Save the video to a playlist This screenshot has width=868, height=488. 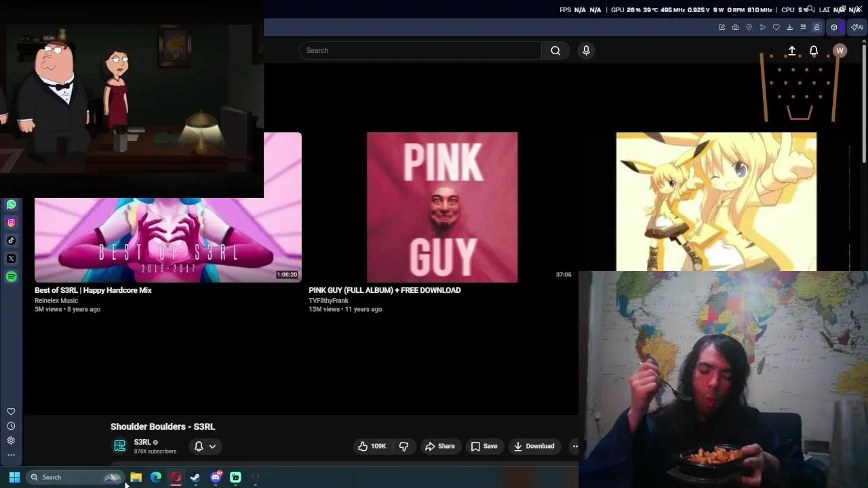pyautogui.click(x=484, y=446)
